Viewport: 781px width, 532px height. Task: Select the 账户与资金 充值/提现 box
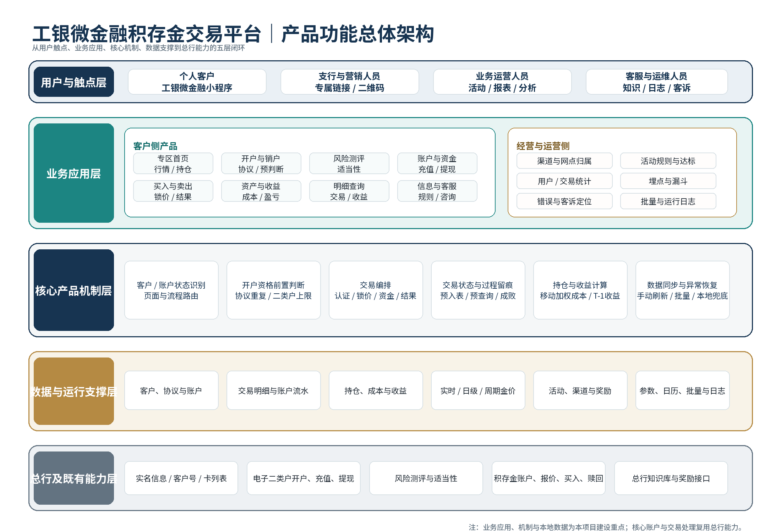pos(437,164)
